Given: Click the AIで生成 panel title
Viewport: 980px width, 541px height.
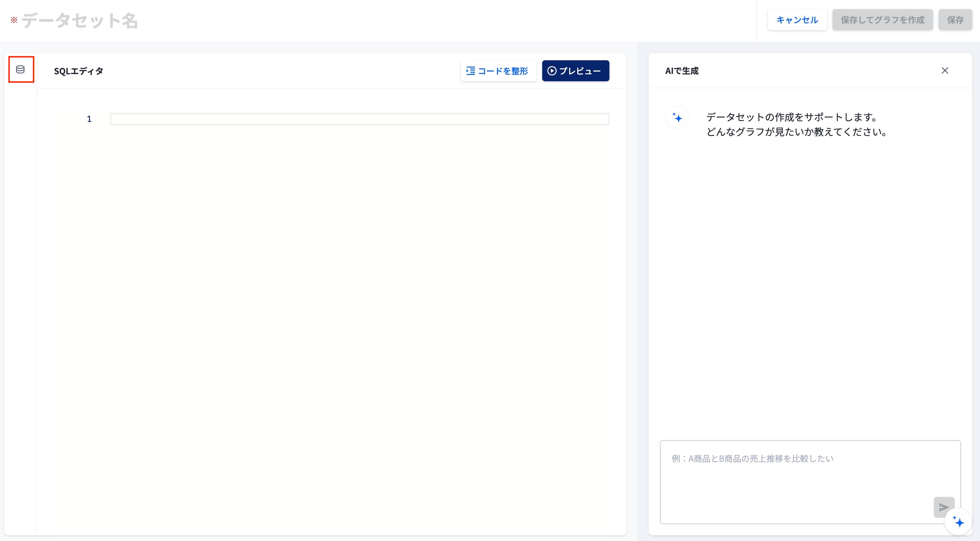Looking at the screenshot, I should click(x=682, y=71).
